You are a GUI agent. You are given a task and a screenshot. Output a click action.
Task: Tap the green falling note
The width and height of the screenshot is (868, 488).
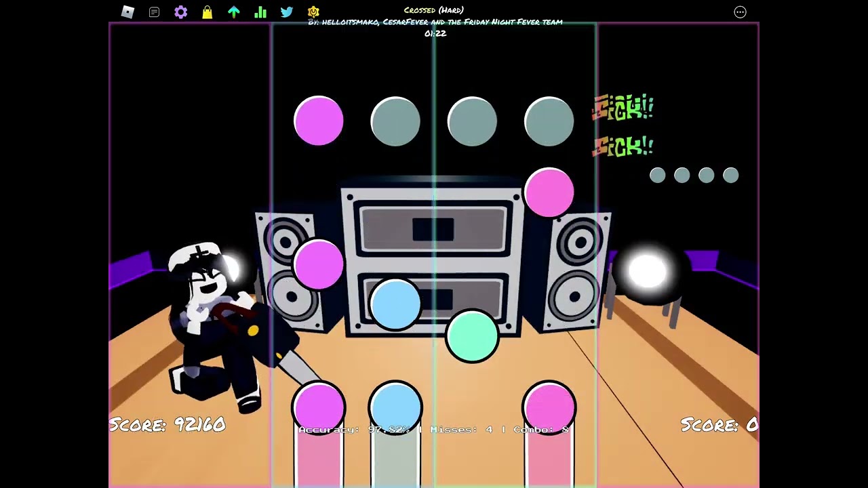click(472, 335)
